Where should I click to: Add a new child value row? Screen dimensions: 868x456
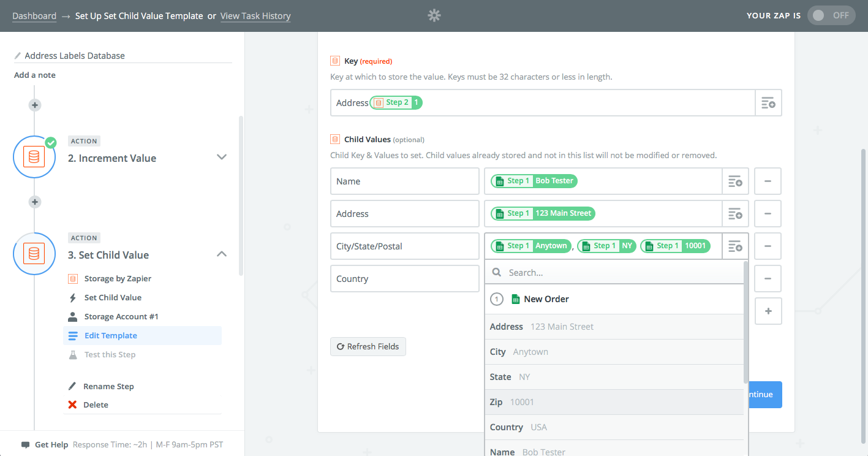click(x=768, y=311)
